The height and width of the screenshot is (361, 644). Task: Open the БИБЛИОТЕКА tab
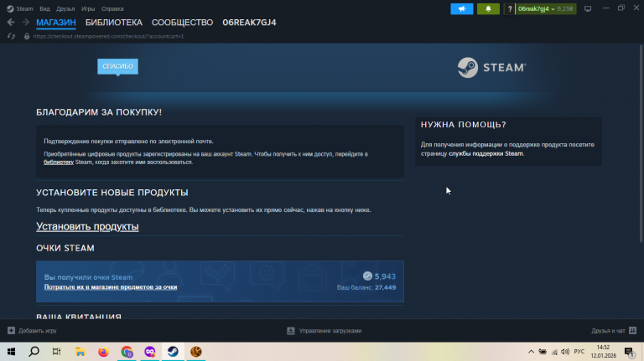pyautogui.click(x=114, y=23)
